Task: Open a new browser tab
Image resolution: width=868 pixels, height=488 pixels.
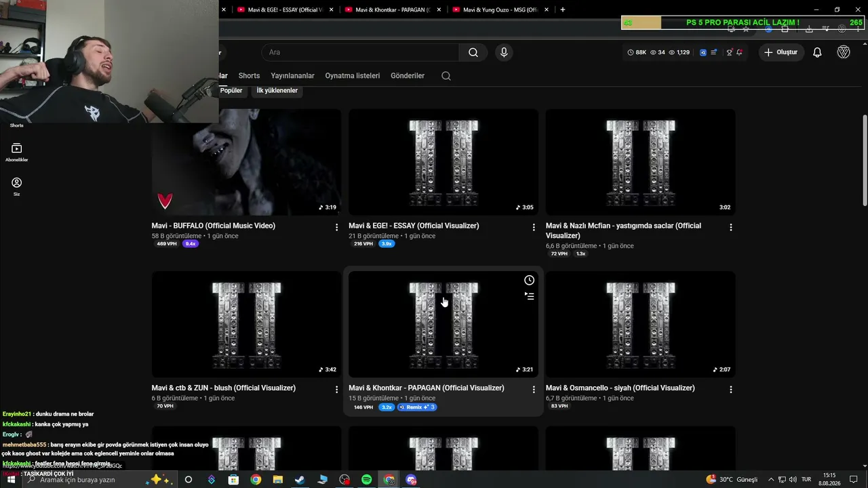Action: coord(562,9)
